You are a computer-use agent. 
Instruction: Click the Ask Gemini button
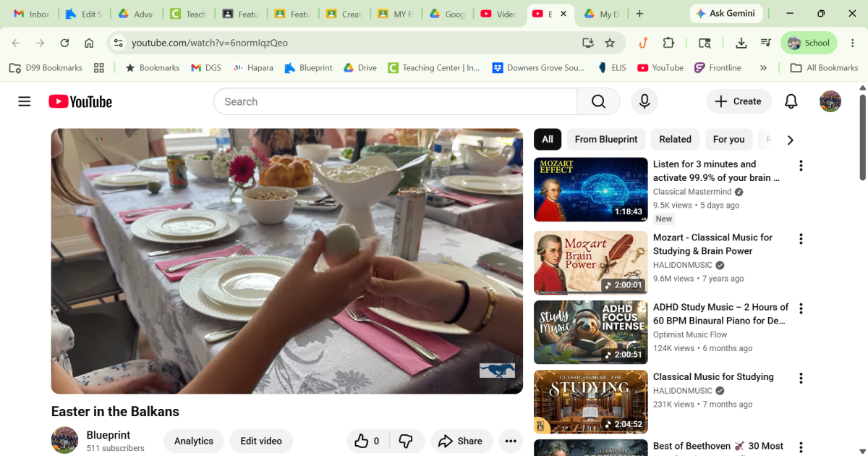(726, 14)
